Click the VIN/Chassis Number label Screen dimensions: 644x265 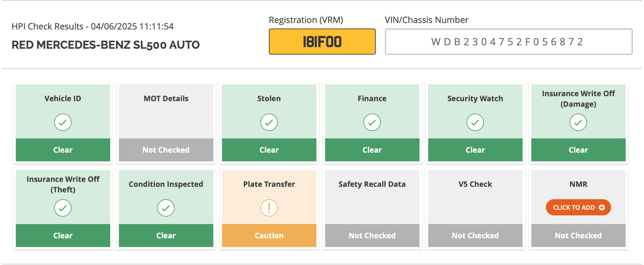426,20
